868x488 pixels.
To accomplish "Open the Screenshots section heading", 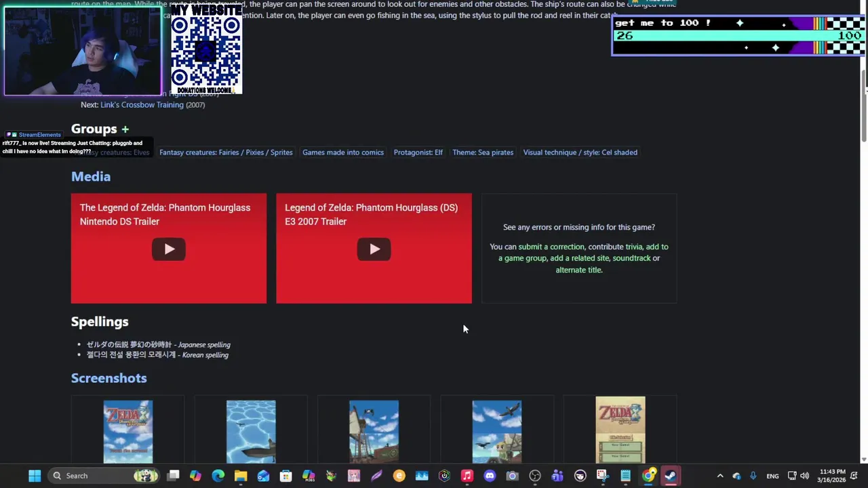I will pyautogui.click(x=108, y=378).
